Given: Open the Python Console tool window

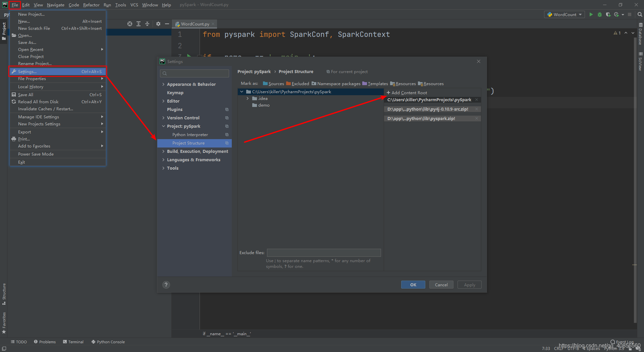Looking at the screenshot, I should click(108, 342).
